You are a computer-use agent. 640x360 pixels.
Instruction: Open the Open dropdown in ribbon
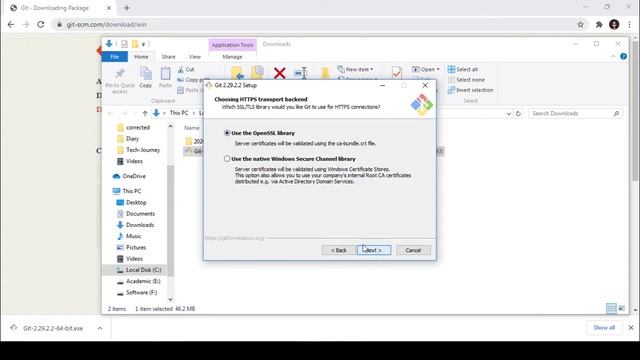click(426, 69)
